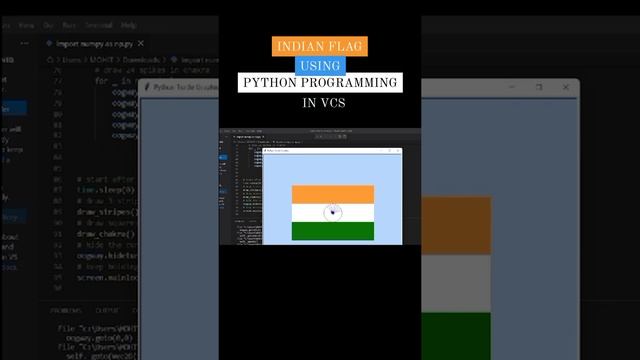The width and height of the screenshot is (640, 360).
Task: Click the saffron stripe in the Turtle window
Action: [x=456, y=225]
